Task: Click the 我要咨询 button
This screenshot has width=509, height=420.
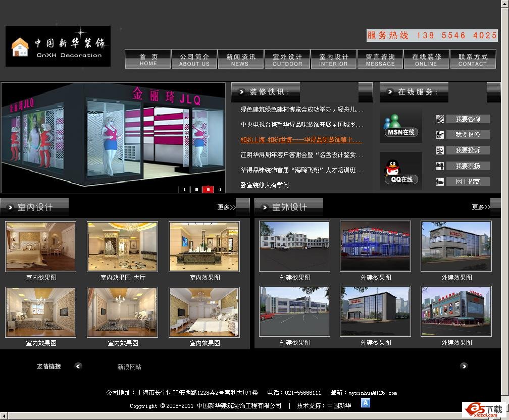Action: tap(468, 119)
